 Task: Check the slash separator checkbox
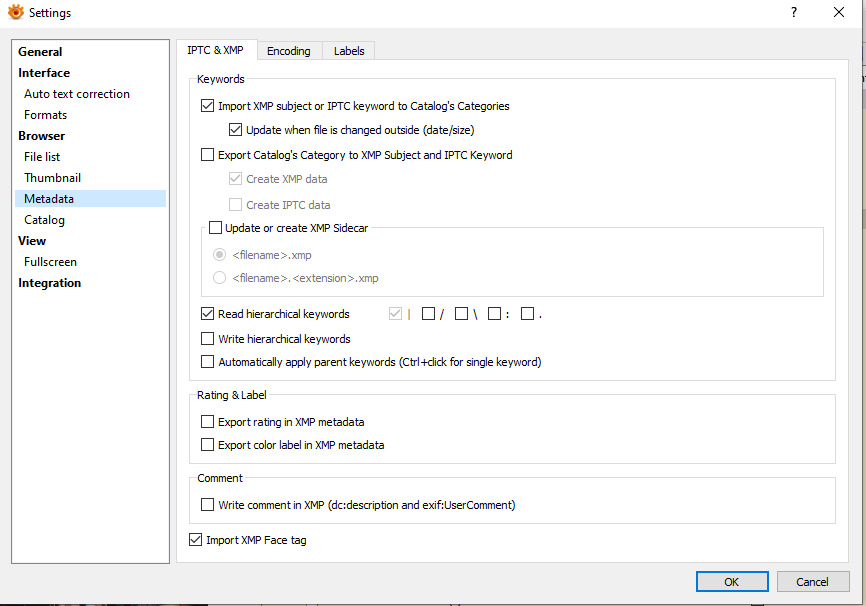tap(428, 314)
